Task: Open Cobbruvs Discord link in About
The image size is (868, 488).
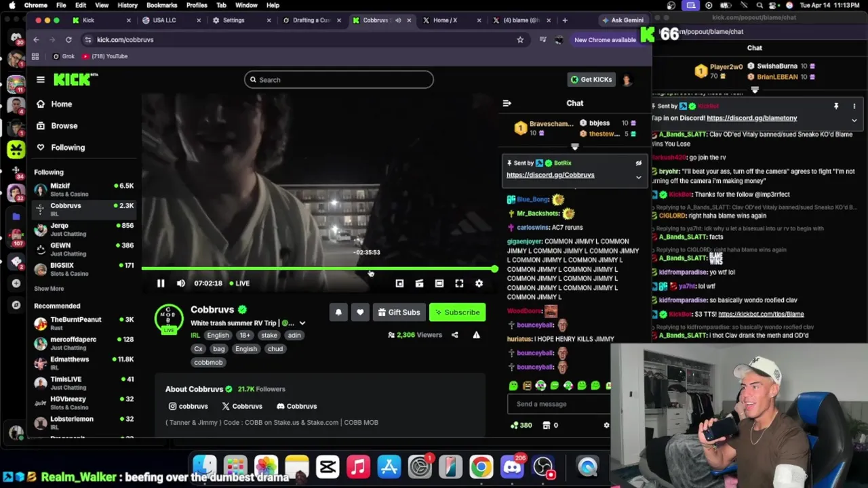Action: click(x=297, y=407)
